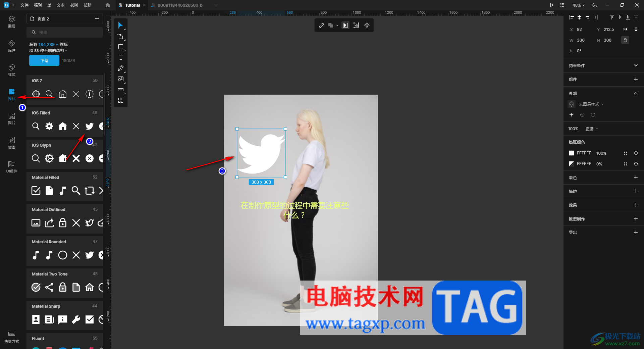Select the Move arrow tool
The height and width of the screenshot is (349, 644).
pyautogui.click(x=121, y=26)
